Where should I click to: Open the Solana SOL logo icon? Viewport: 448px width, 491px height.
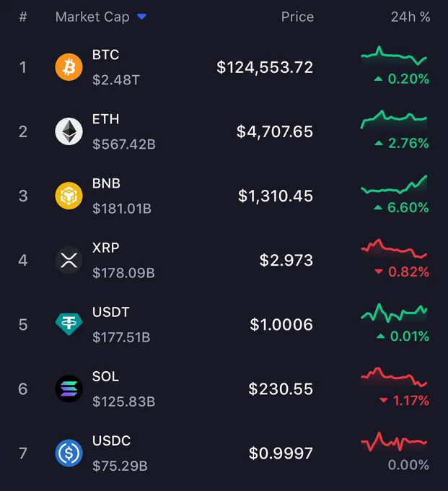pos(69,388)
